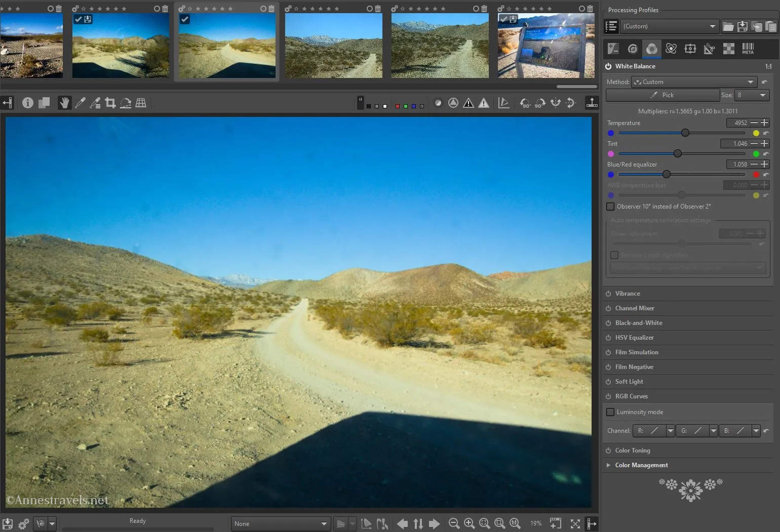Toggle fullscreen with the arrows icon
Image resolution: width=780 pixels, height=532 pixels.
tap(575, 523)
